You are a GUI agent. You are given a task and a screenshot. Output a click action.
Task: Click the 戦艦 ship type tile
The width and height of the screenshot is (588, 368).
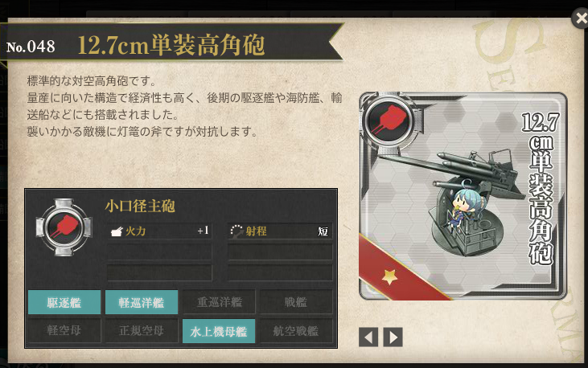pyautogui.click(x=296, y=301)
